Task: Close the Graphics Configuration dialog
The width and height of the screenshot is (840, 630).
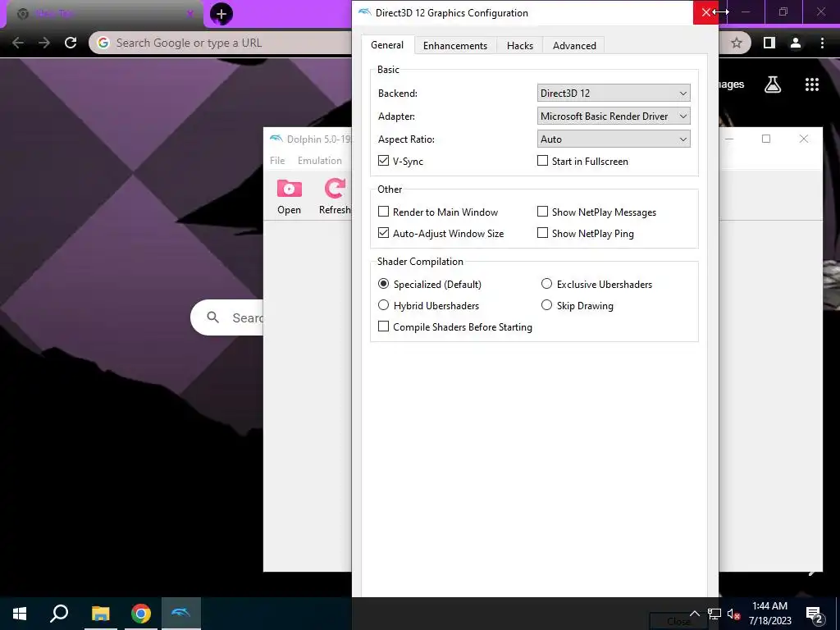Action: click(x=705, y=12)
